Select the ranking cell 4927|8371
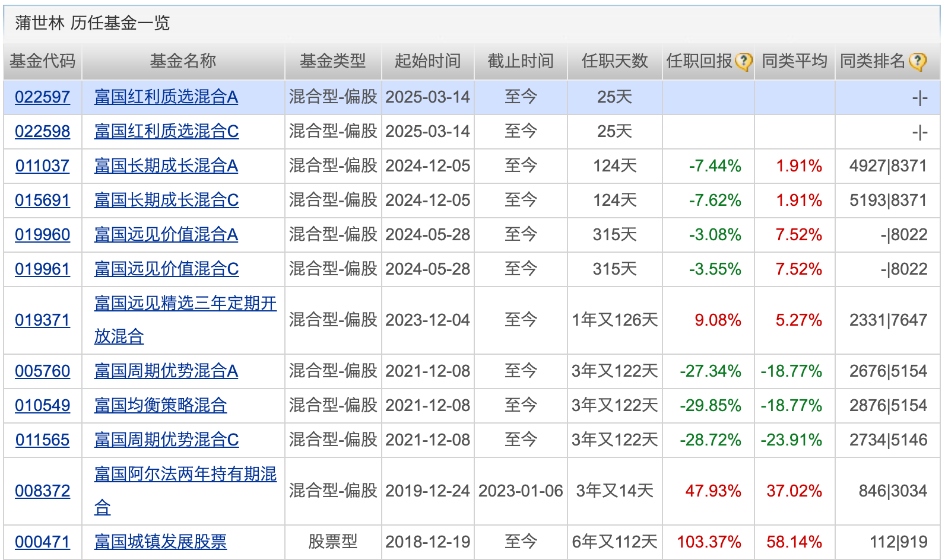Viewport: 945px width, 560px height. 888,166
